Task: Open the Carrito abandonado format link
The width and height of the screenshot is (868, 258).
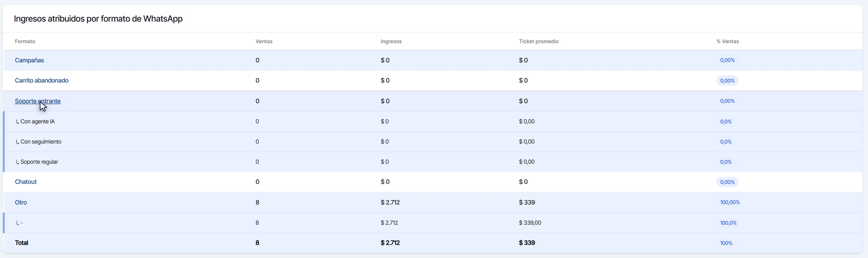Action: [x=42, y=81]
